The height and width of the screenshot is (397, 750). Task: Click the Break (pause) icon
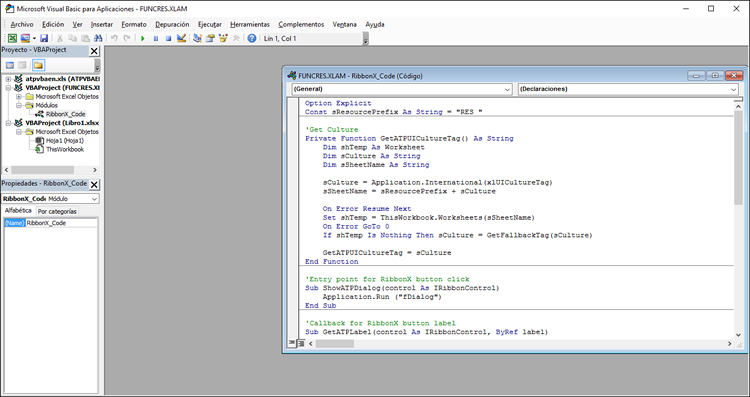click(x=155, y=38)
